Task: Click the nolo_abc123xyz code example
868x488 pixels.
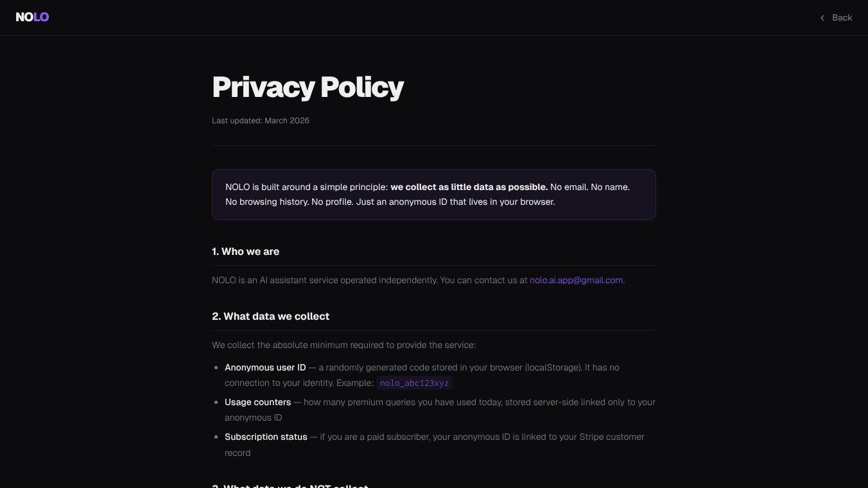Action: 414,383
